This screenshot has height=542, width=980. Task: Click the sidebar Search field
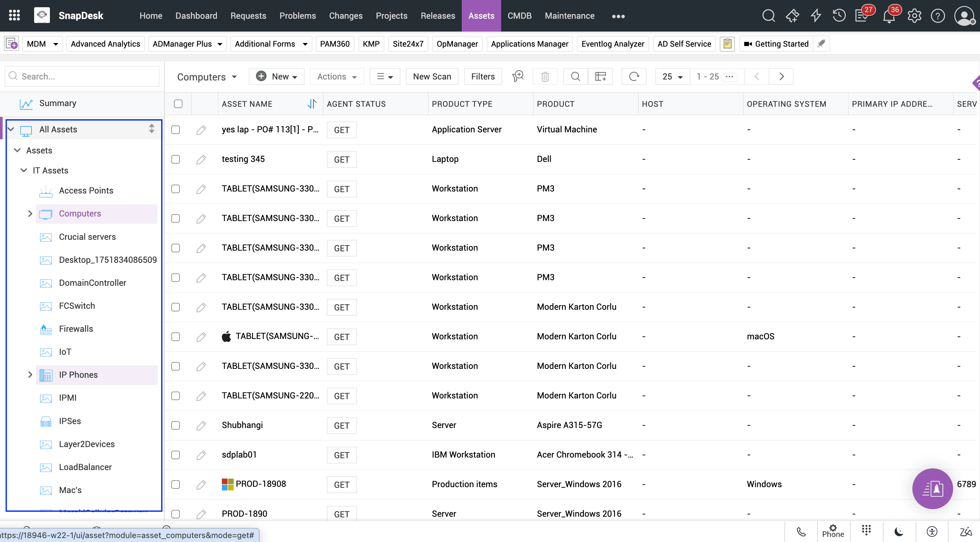click(x=82, y=76)
